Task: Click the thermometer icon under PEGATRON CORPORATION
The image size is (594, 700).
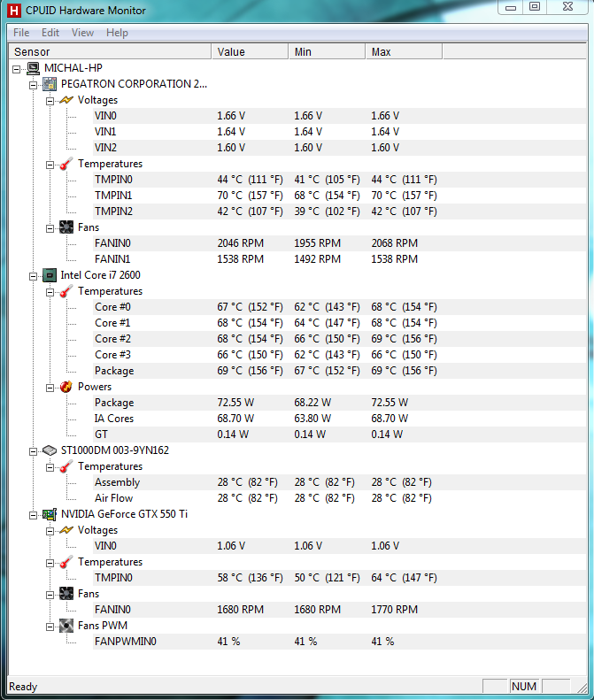Action: pos(66,164)
